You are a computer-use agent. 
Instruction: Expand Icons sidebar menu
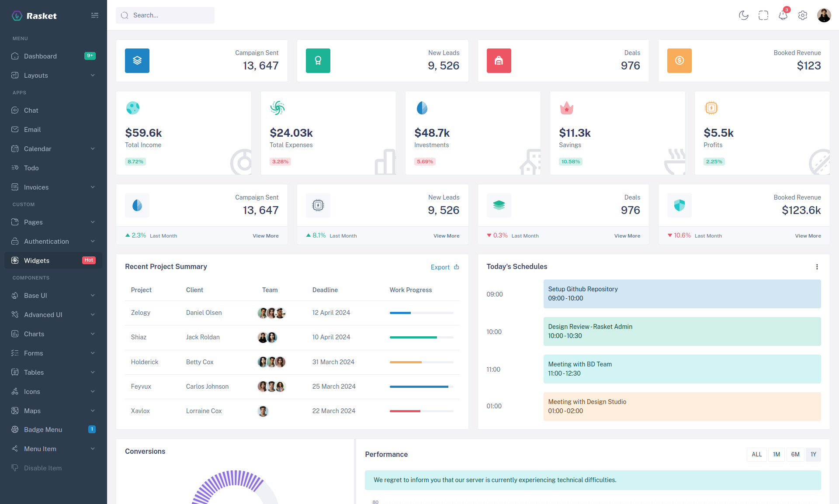pyautogui.click(x=53, y=391)
